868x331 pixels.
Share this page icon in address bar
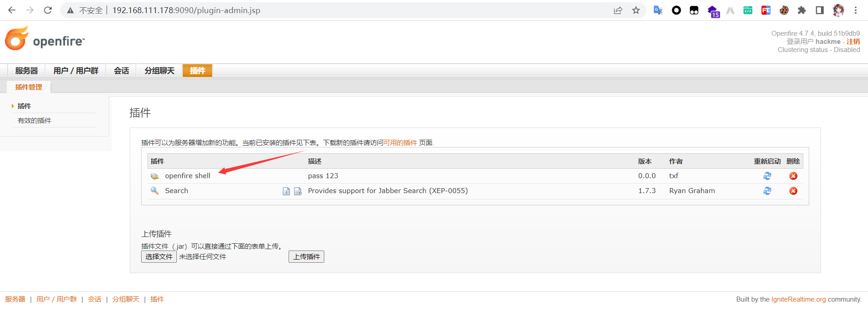pyautogui.click(x=618, y=10)
